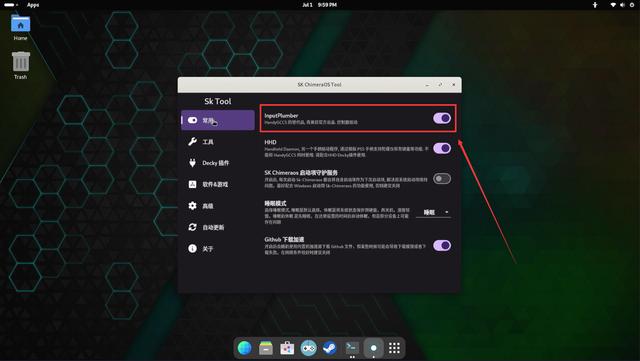Open the clock and calendar in the top bar
This screenshot has height=361, width=640.
coord(320,5)
